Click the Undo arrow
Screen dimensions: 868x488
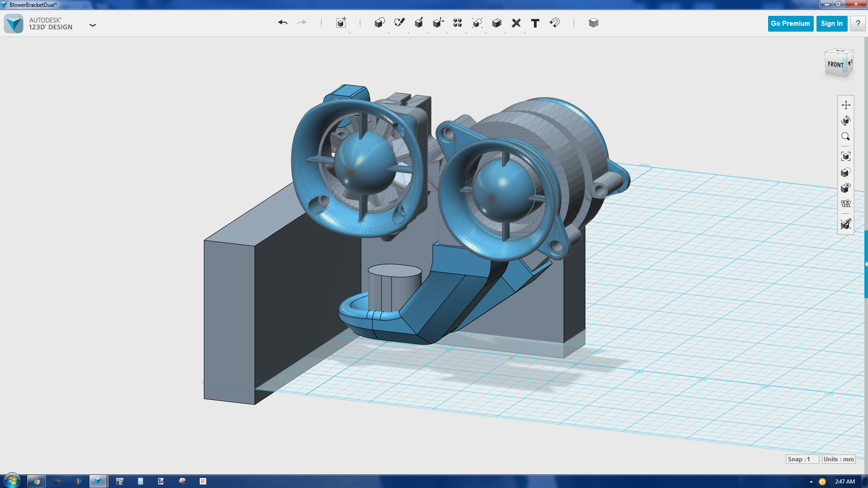coord(283,23)
